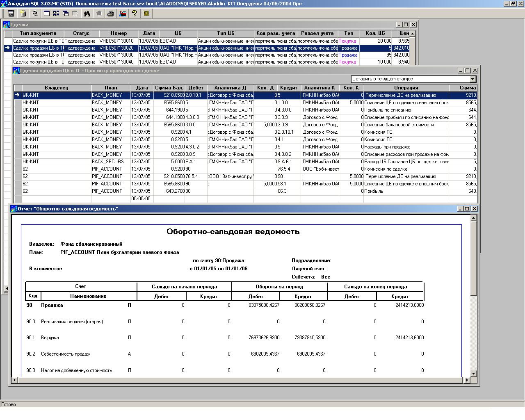
Task: Click Расходы при продаже operation cell
Action: [x=406, y=147]
